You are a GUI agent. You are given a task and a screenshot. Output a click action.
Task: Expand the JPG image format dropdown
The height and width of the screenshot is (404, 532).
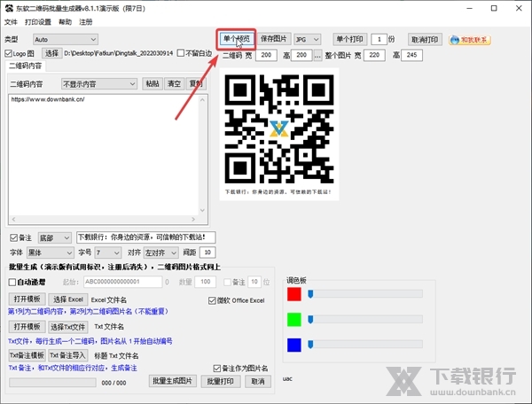(x=308, y=40)
